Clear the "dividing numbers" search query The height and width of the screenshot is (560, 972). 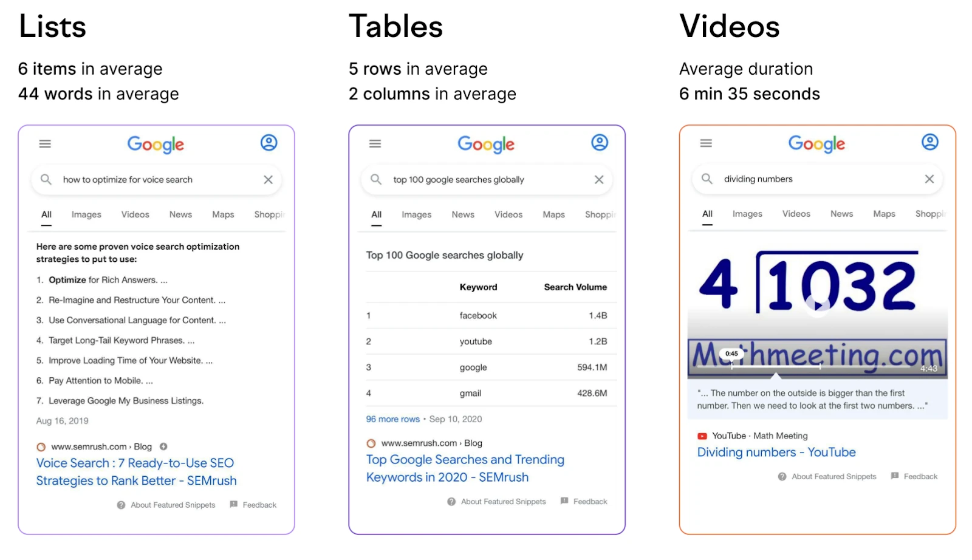coord(929,179)
